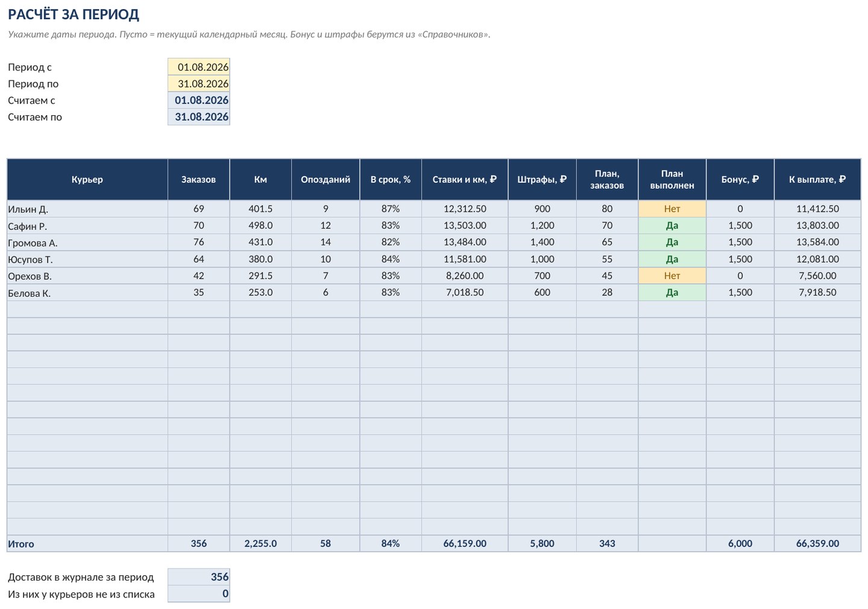
Task: Click the 'Из них у курьеров не из списка' value
Action: [x=199, y=594]
